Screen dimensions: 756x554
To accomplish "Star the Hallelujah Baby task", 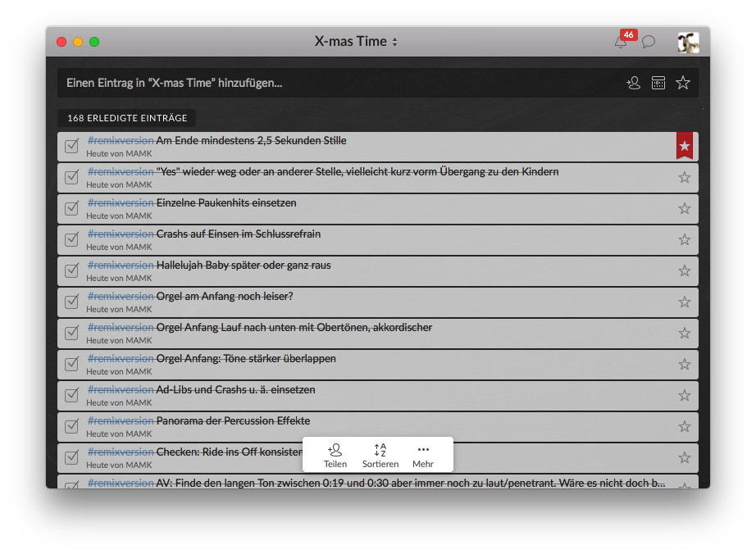I will point(685,270).
